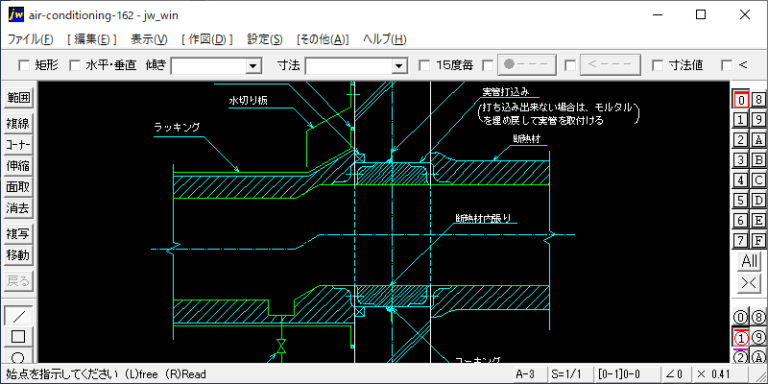Toggle checkbox beside the ●--- button
768x384 pixels.
tap(488, 65)
